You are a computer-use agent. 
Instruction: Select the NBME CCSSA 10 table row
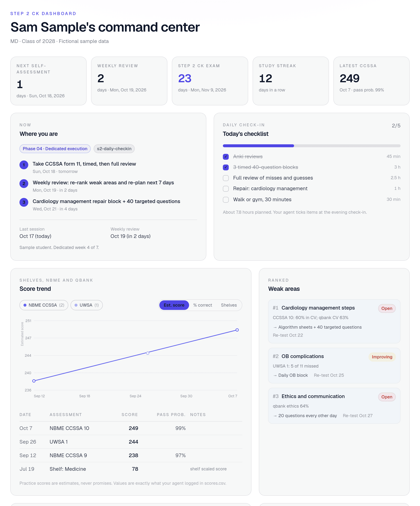(131, 428)
